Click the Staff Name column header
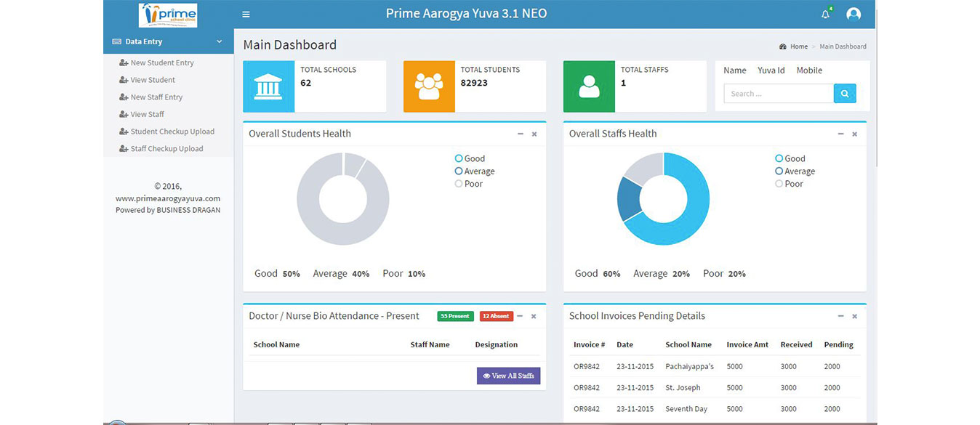Screen dimensions: 980x425 430,345
